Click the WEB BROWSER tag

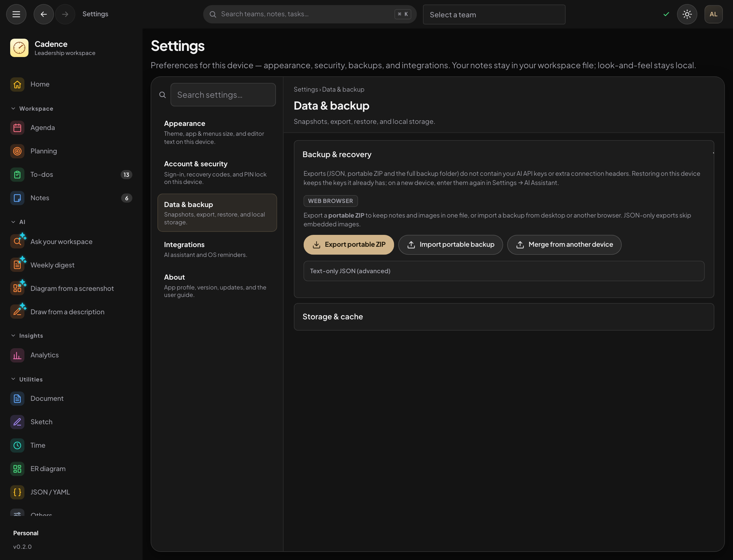pyautogui.click(x=331, y=201)
